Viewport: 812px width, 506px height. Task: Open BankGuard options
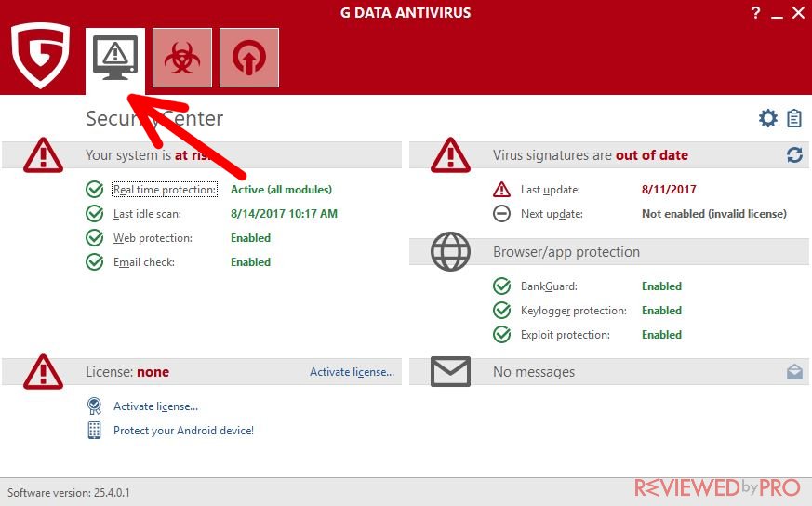(549, 286)
